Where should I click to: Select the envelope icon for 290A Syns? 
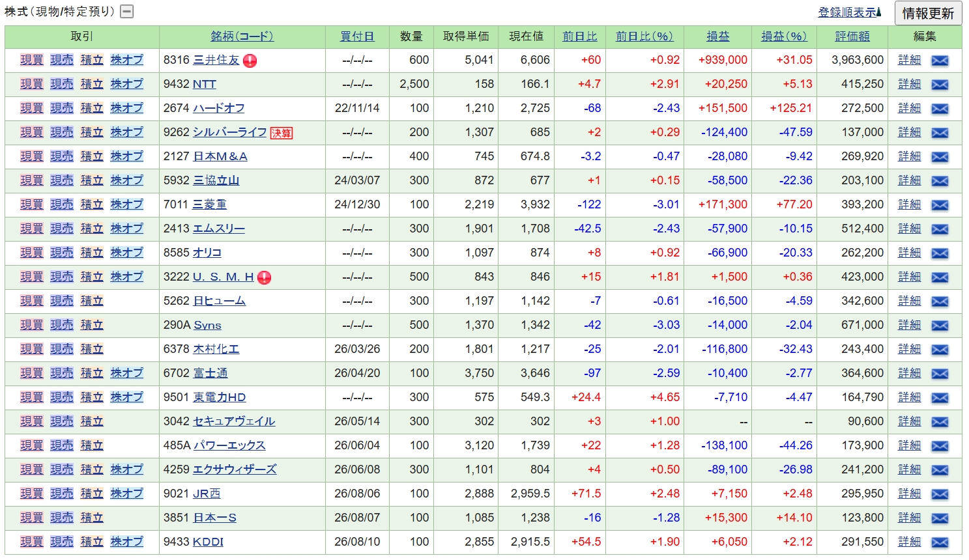coord(940,326)
